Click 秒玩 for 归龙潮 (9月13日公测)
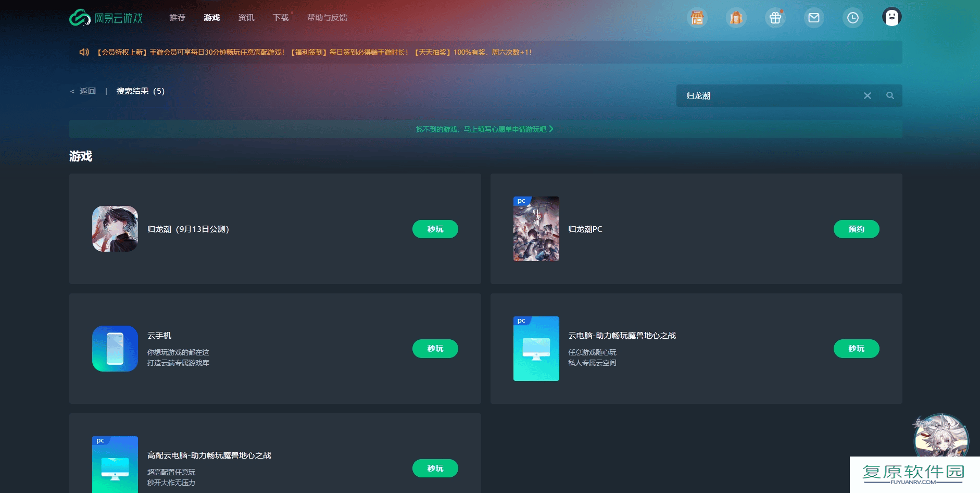The width and height of the screenshot is (980, 493). coord(435,229)
